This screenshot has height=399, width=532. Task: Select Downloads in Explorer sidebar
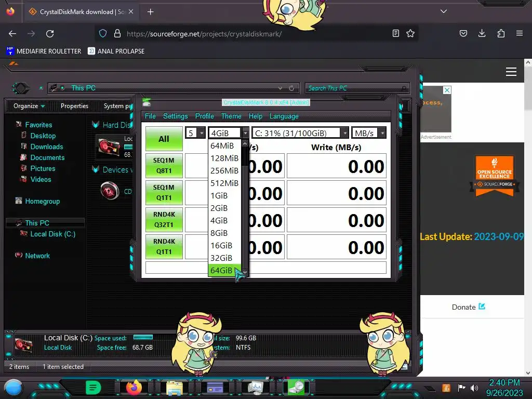pyautogui.click(x=46, y=147)
